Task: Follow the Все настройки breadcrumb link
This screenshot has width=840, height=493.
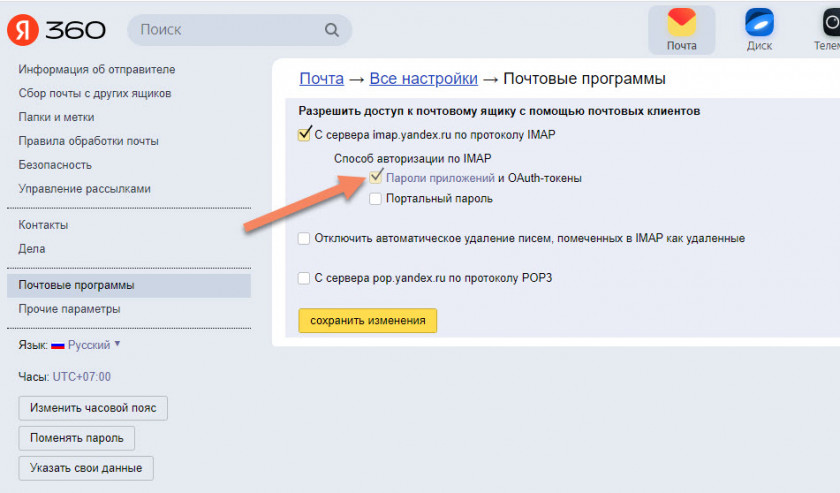Action: tap(423, 79)
